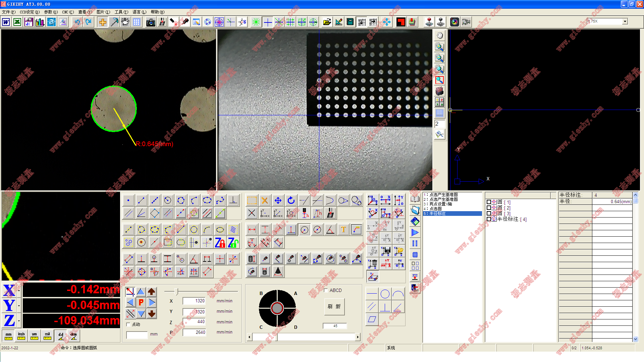The width and height of the screenshot is (644, 362).
Task: Click the orange X delete icon
Action: 265,200
